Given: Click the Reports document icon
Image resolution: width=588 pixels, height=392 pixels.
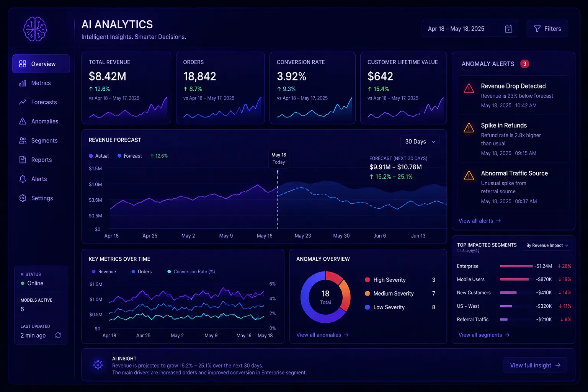Looking at the screenshot, I should (23, 160).
